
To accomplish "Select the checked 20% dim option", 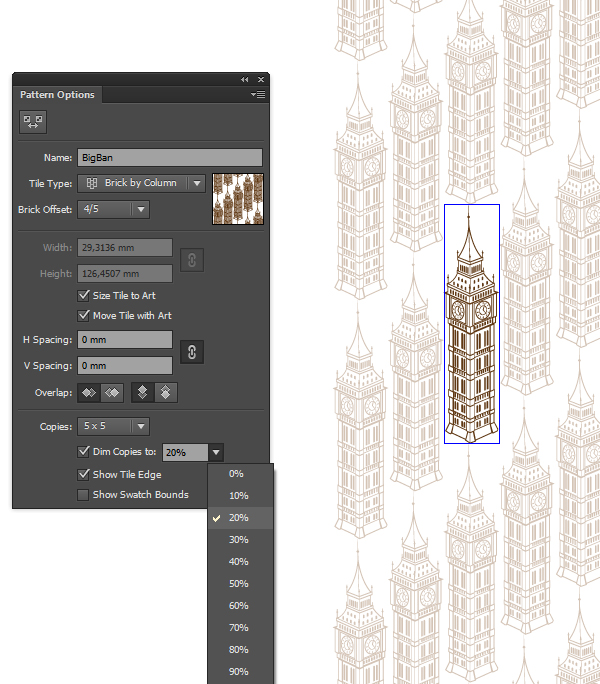I will point(240,518).
